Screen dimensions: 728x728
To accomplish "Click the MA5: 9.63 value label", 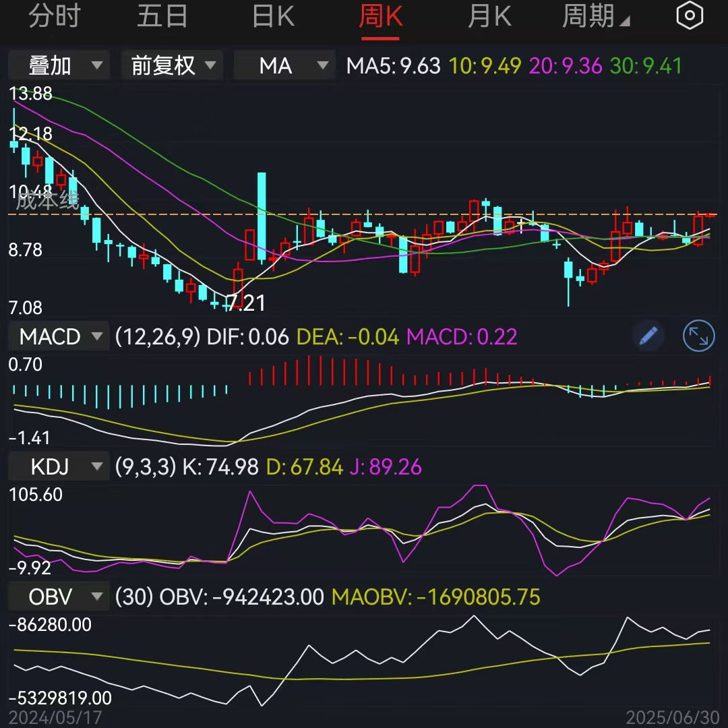I will [x=392, y=65].
